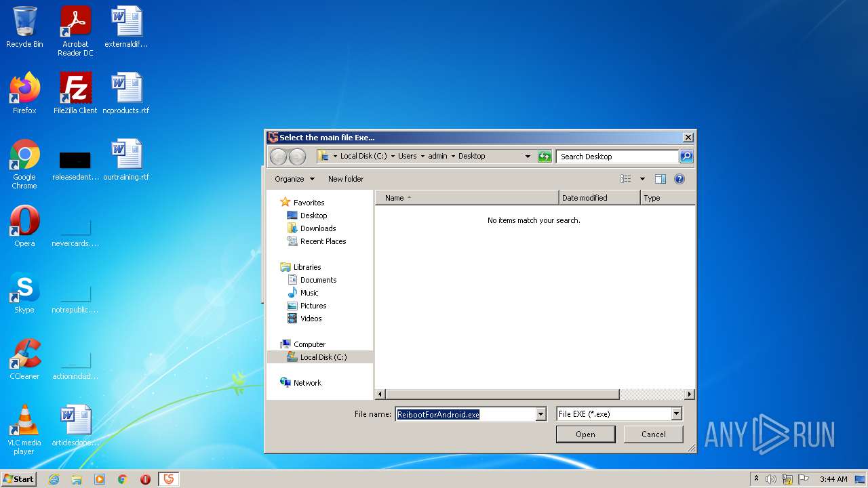Viewport: 868px width, 488px height.
Task: Click the Back navigation arrow in dialog
Action: (x=278, y=157)
